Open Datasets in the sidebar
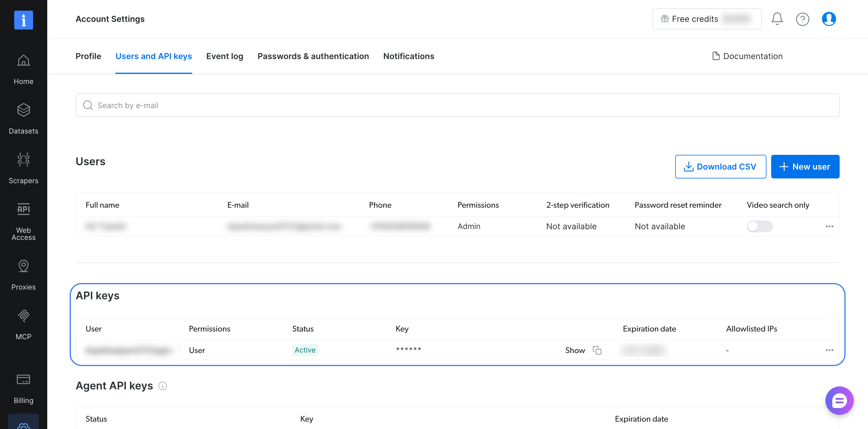868x429 pixels. [x=23, y=119]
